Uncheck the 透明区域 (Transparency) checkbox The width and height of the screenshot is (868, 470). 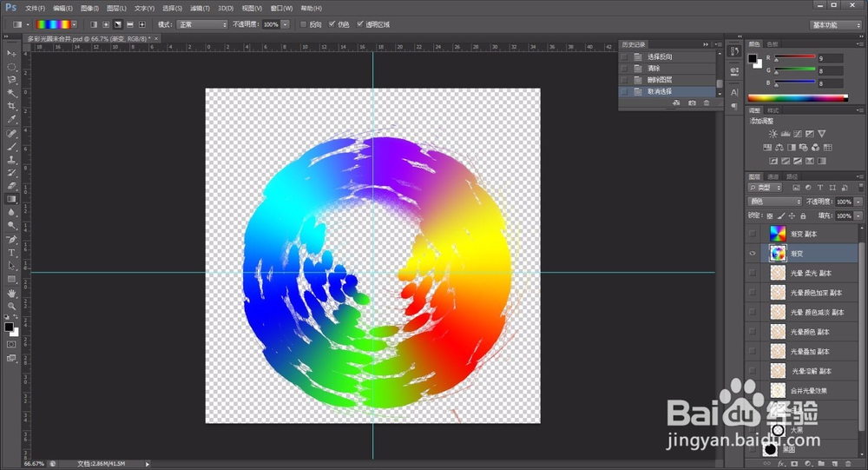(x=360, y=24)
